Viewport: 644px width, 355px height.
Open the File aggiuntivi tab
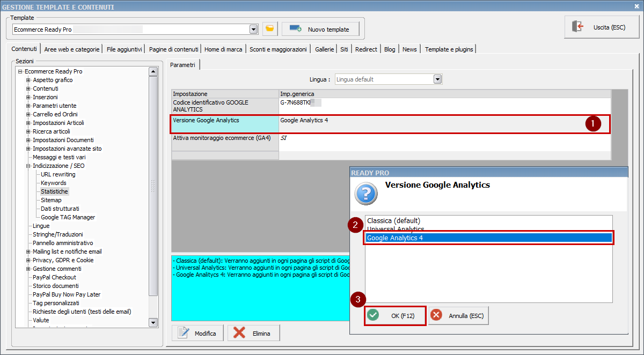[x=125, y=49]
